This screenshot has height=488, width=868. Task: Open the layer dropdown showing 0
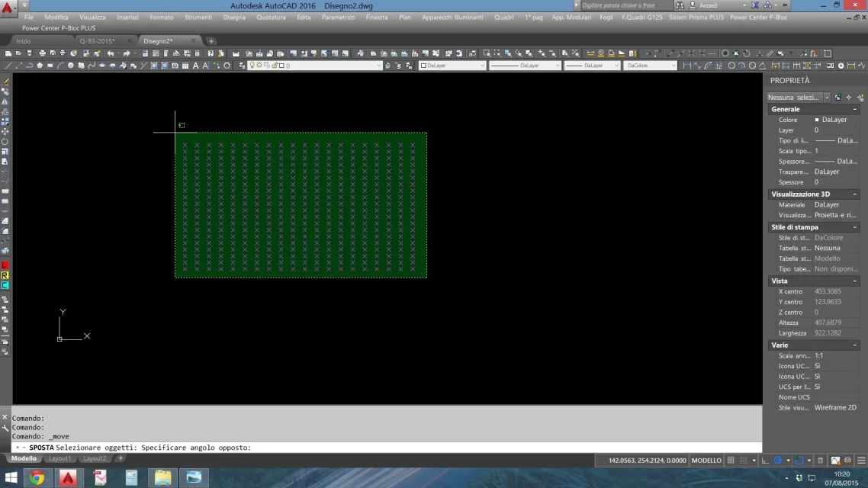316,66
